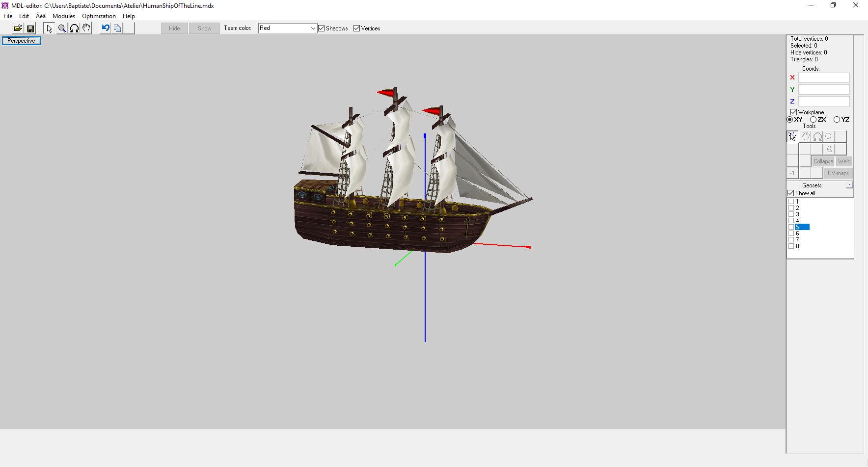Screen dimensions: 868x467
Task: Click the UV-maps button
Action: 838,173
